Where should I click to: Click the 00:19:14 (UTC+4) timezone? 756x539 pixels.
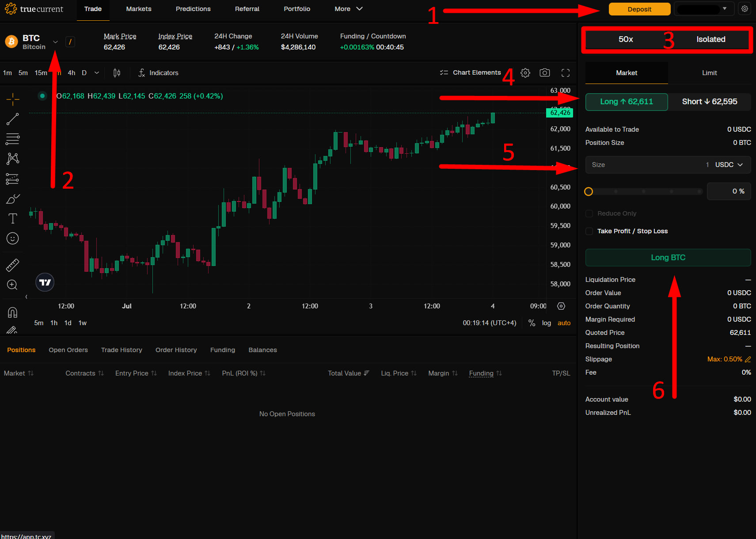[x=490, y=323]
